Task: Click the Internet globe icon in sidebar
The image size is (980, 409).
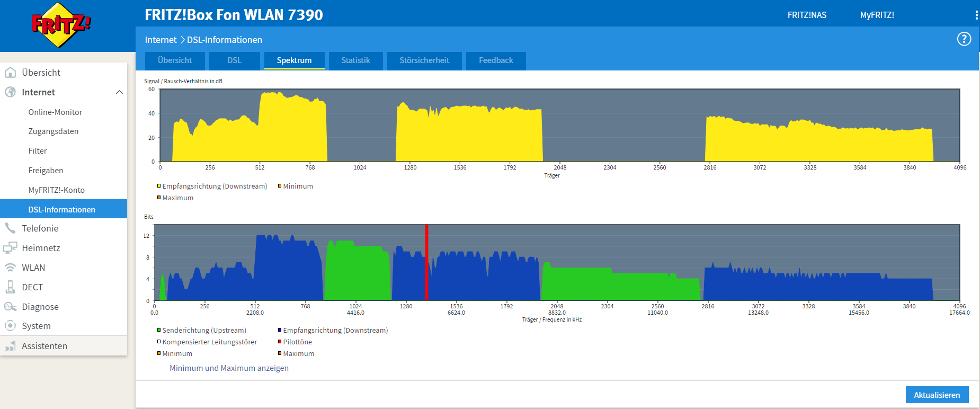Action: pos(10,92)
